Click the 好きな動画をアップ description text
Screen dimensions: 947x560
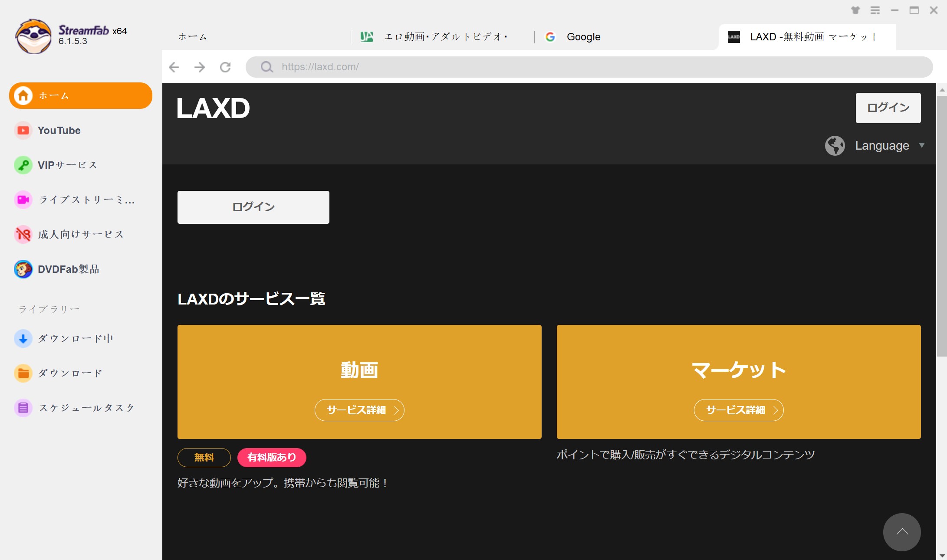283,483
